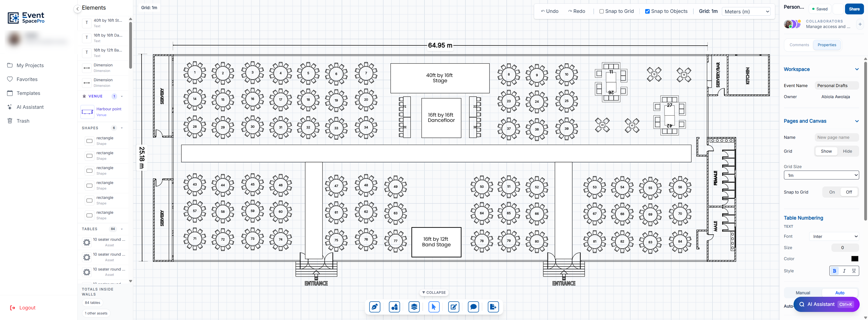Click the Event SpacePro logo

[x=26, y=17]
